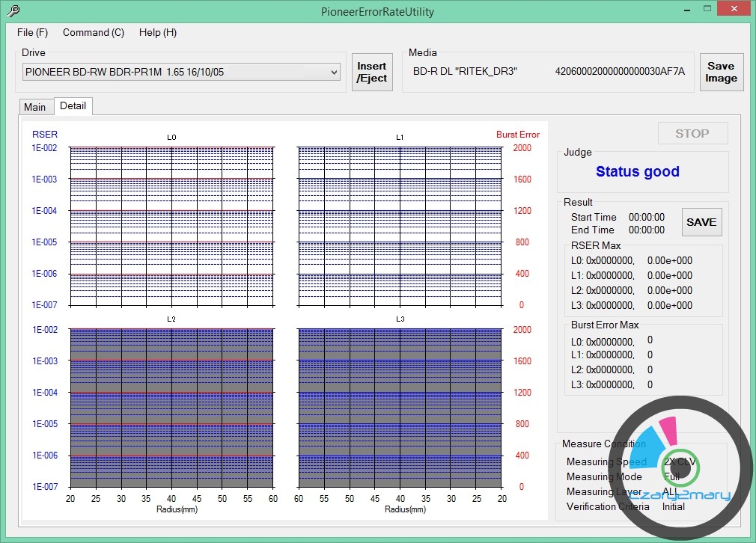Viewport: 756px width, 543px height.
Task: Click inside the L1 layer graph
Action: pyautogui.click(x=399, y=226)
